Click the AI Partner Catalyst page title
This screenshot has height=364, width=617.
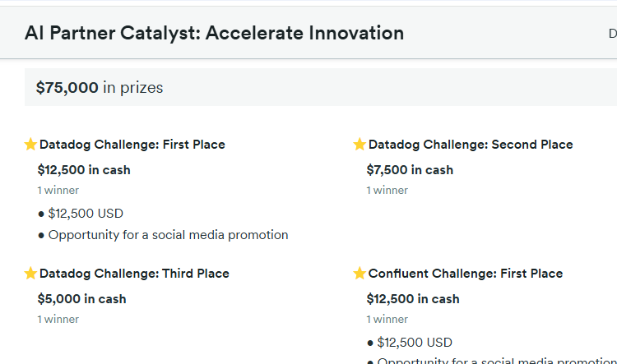click(x=214, y=34)
